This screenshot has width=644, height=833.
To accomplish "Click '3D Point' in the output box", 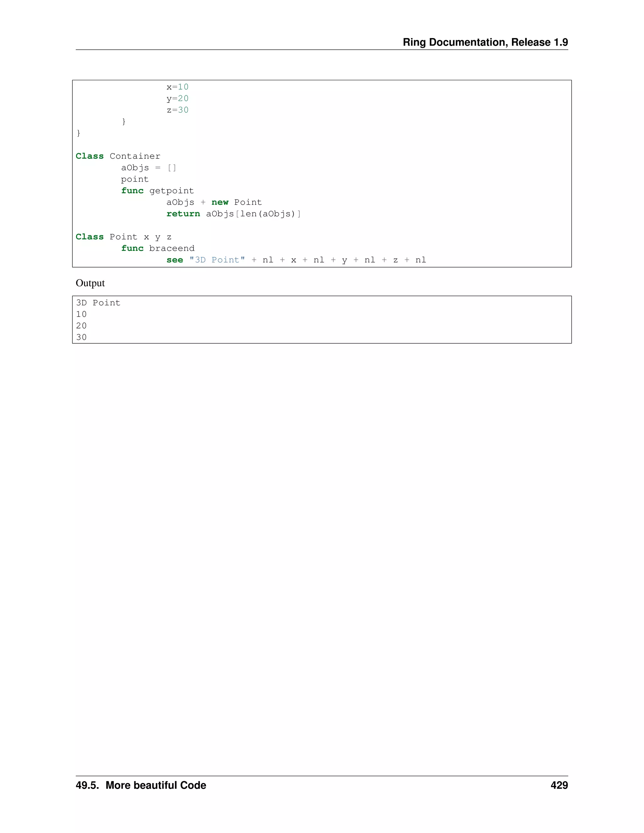I will click(98, 303).
